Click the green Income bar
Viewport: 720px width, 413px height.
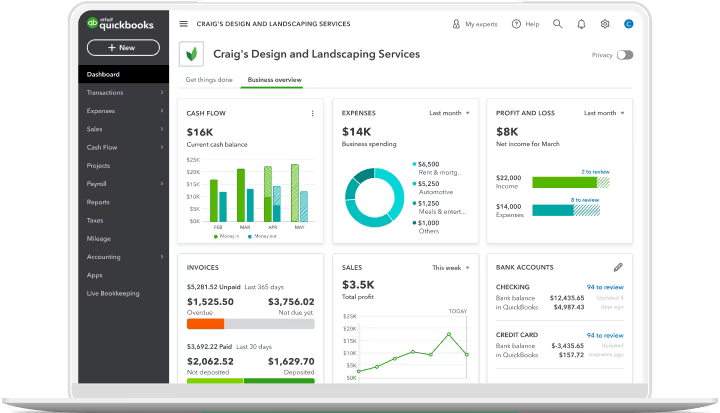click(564, 182)
